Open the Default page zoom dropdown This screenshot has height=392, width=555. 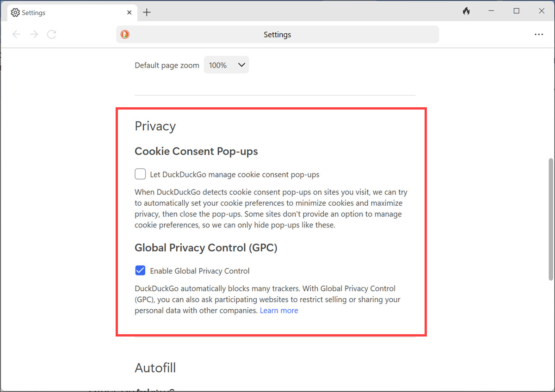point(226,65)
